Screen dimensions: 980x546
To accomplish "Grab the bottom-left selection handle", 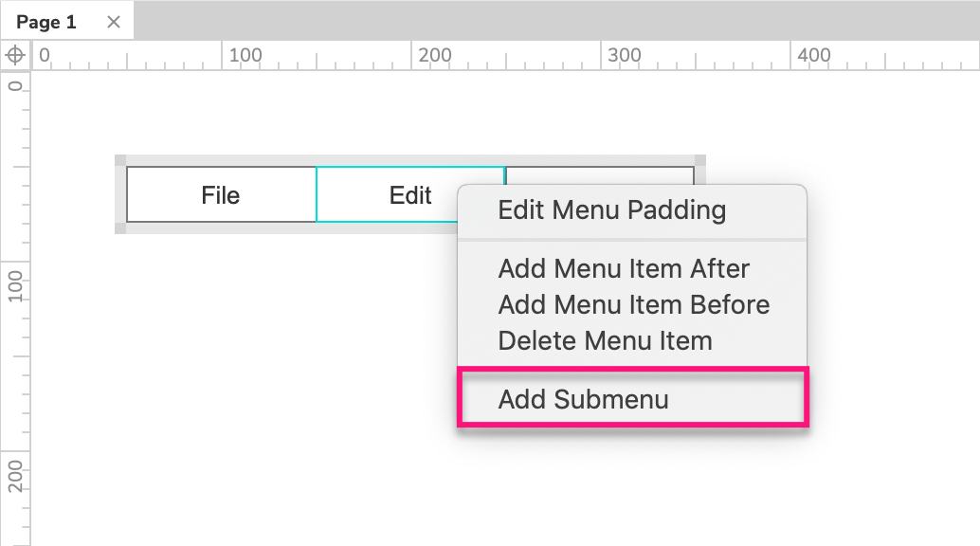I will 120,227.
